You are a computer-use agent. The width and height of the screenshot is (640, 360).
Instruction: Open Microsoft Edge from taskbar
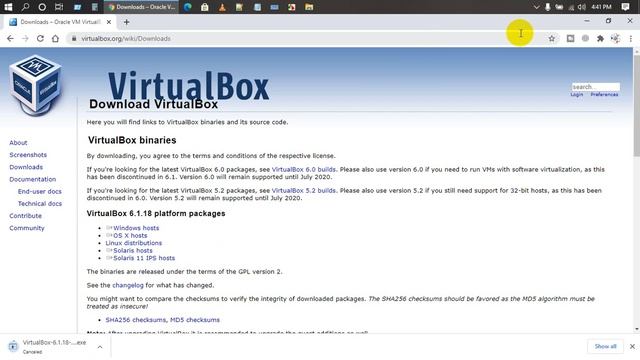click(x=188, y=7)
